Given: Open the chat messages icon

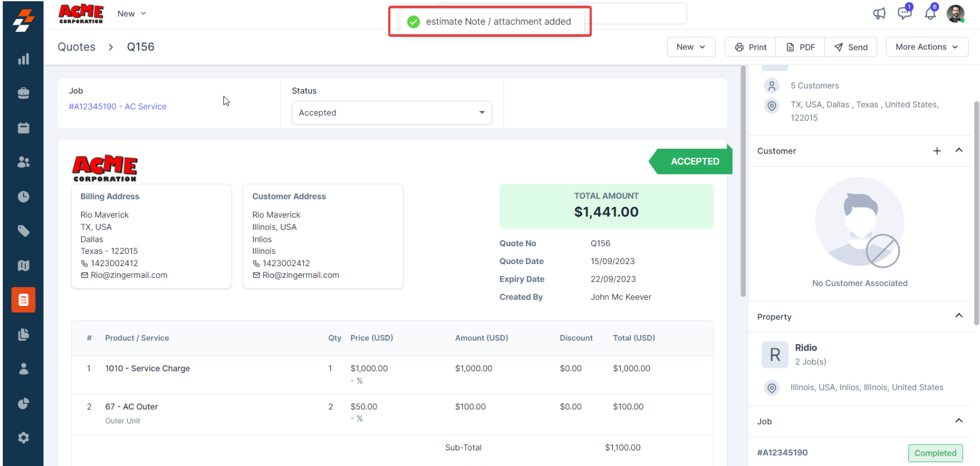Looking at the screenshot, I should (904, 13).
